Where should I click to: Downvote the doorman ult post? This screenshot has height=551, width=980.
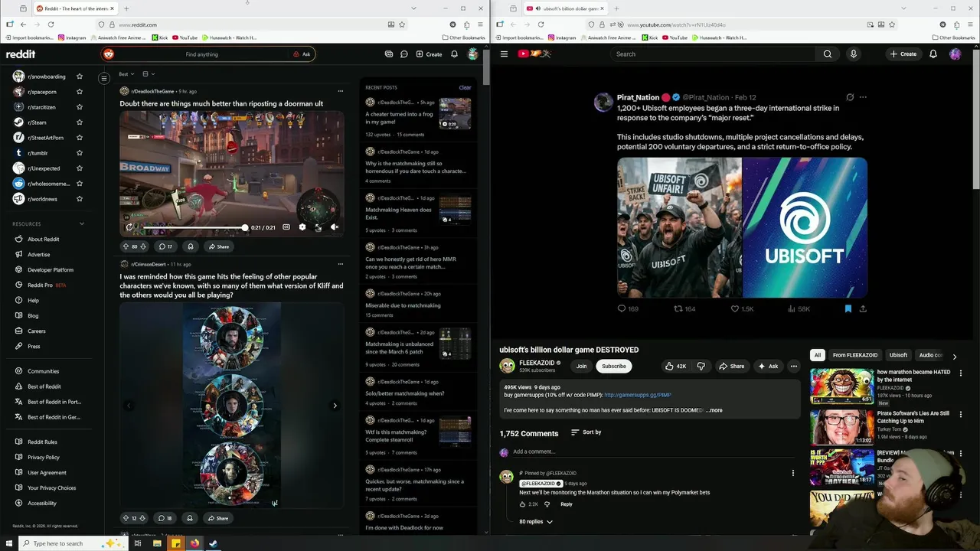pos(144,246)
